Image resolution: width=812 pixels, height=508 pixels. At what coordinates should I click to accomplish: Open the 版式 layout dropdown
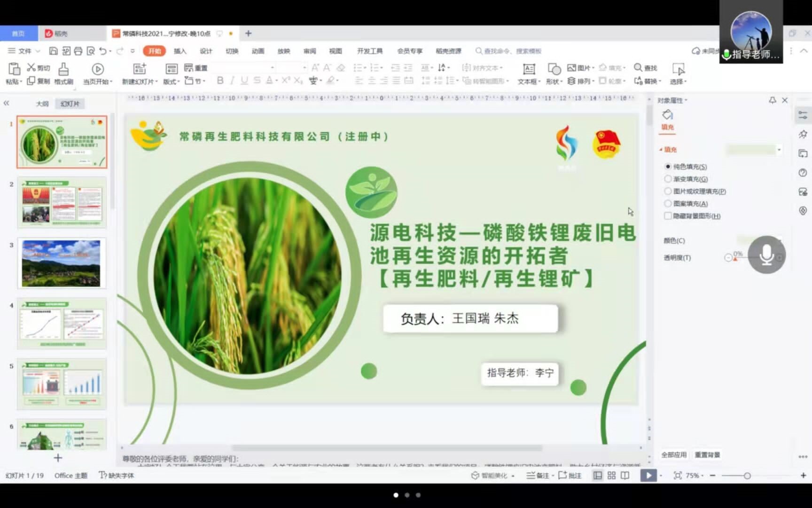tap(172, 81)
